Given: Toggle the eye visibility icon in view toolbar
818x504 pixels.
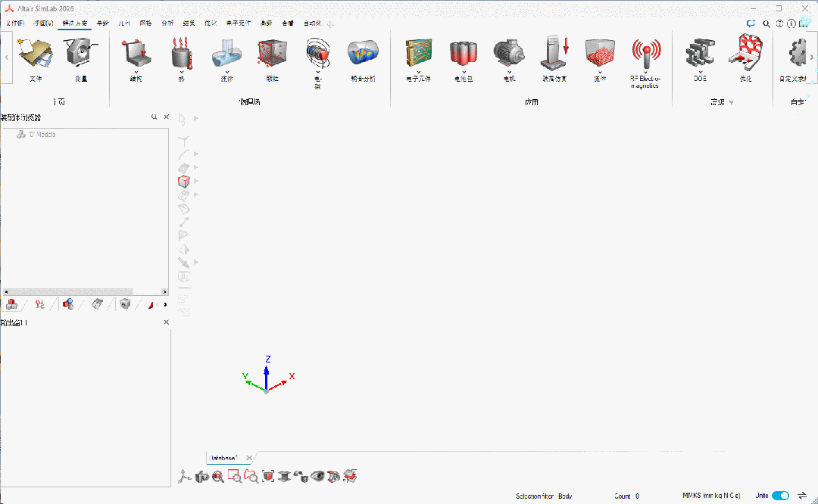Looking at the screenshot, I should [317, 476].
